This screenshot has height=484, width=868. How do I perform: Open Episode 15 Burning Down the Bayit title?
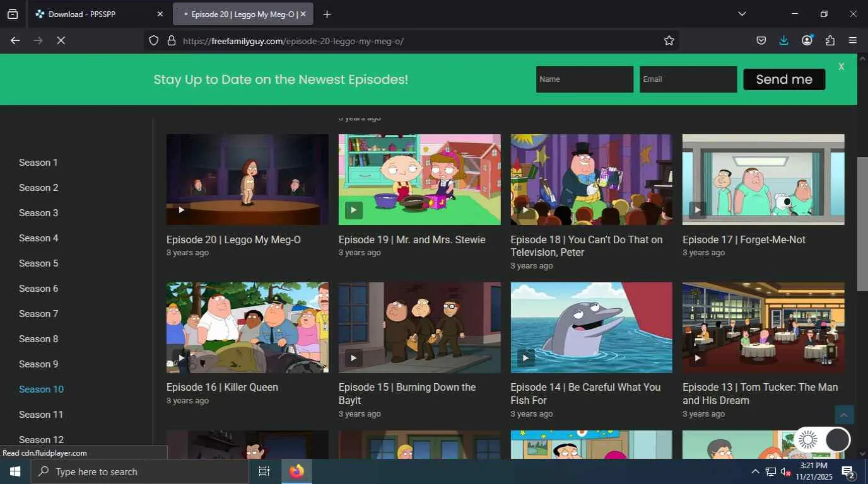click(408, 394)
